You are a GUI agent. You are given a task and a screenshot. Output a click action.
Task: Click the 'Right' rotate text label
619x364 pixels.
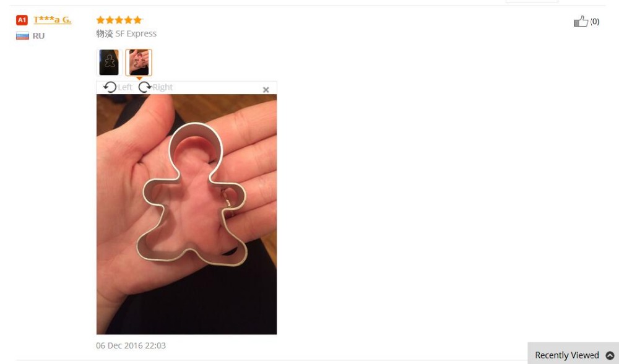click(x=163, y=87)
